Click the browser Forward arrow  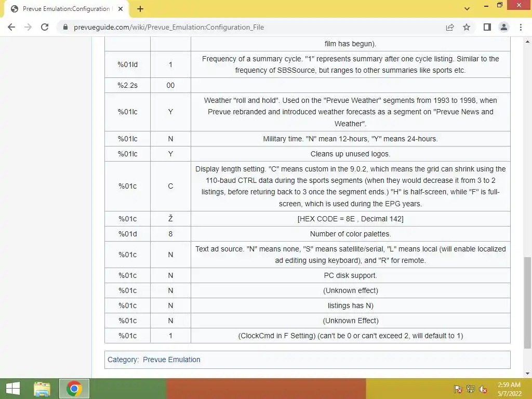pos(28,27)
